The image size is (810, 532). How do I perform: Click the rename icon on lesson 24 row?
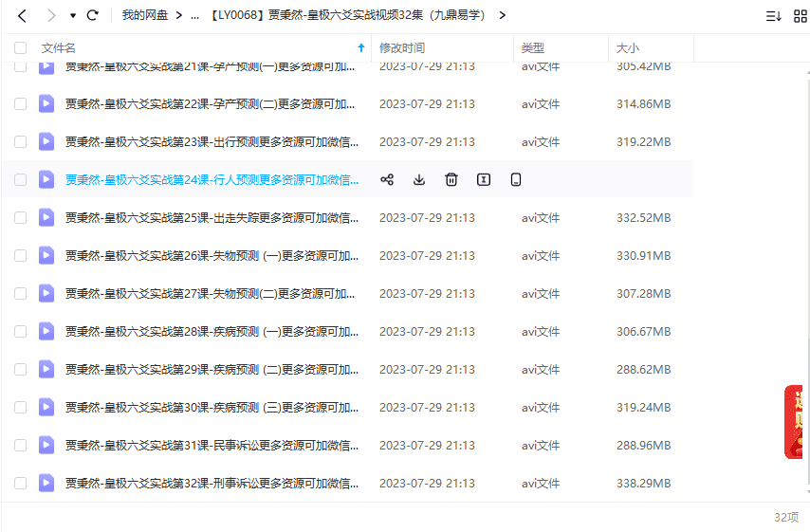pos(484,180)
